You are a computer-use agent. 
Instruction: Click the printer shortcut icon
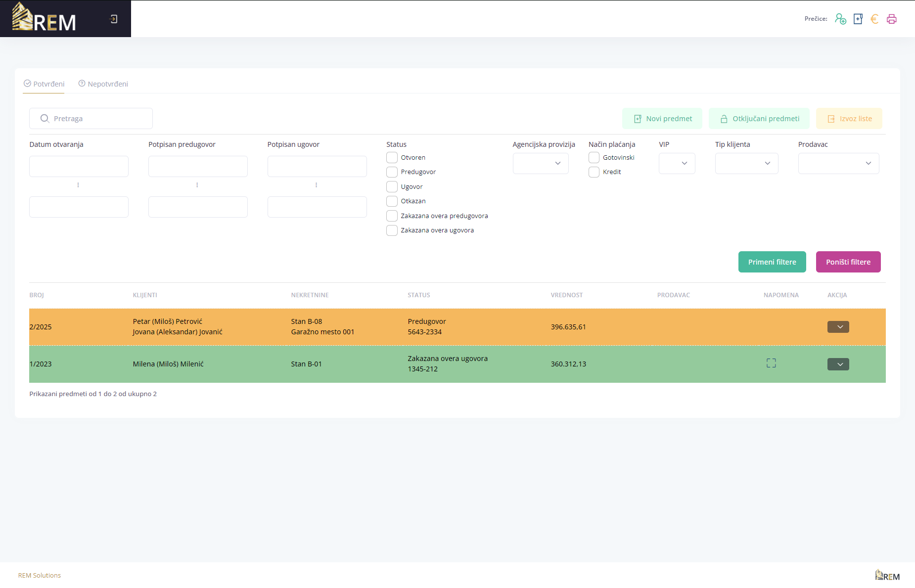(x=892, y=19)
